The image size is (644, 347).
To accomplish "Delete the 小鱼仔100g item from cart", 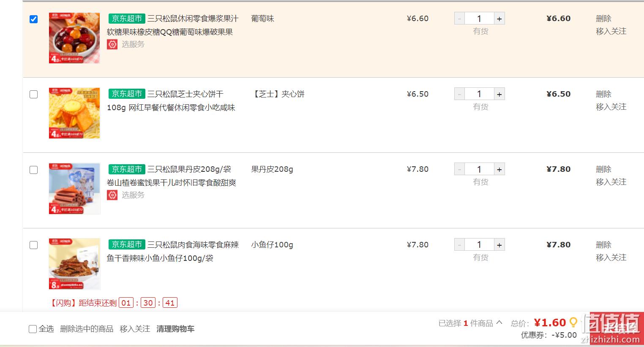I will click(603, 245).
